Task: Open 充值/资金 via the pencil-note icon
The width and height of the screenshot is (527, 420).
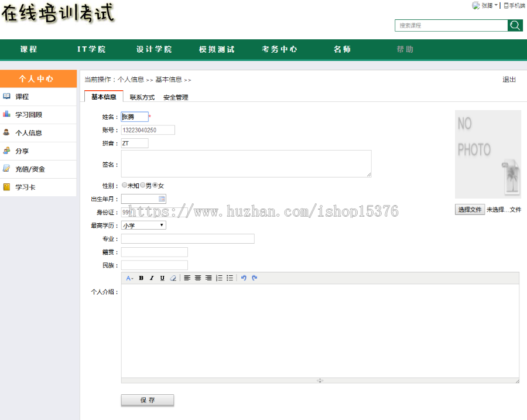Action: tap(6, 168)
